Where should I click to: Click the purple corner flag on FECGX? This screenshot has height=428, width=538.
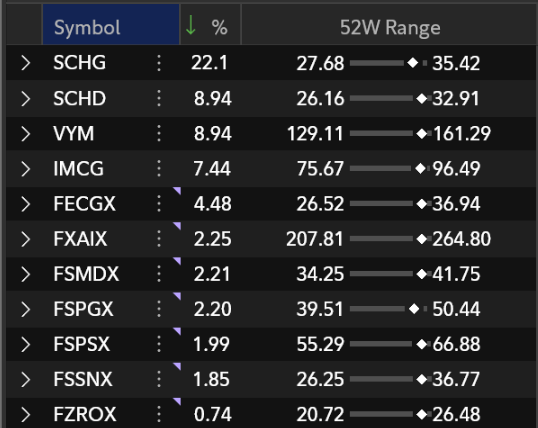tap(178, 190)
